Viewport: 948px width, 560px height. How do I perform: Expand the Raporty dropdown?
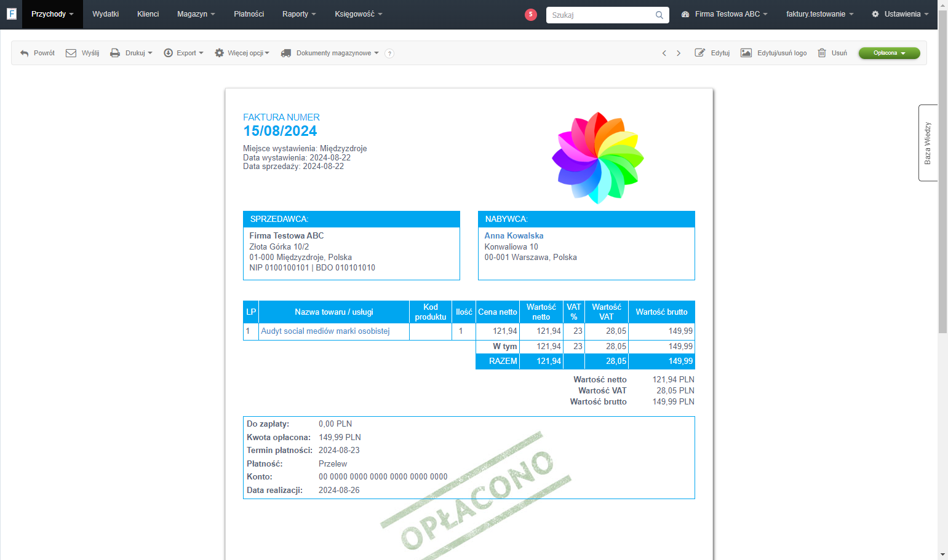coord(299,14)
